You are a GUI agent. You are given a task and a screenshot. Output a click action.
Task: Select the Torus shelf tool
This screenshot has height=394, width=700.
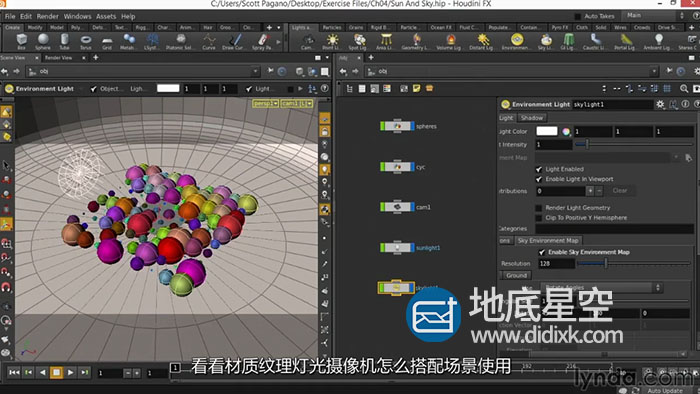click(86, 41)
